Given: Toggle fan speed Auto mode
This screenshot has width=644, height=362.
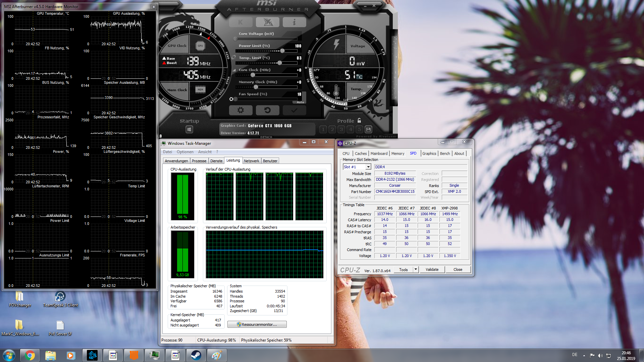Looking at the screenshot, I should coord(300,102).
